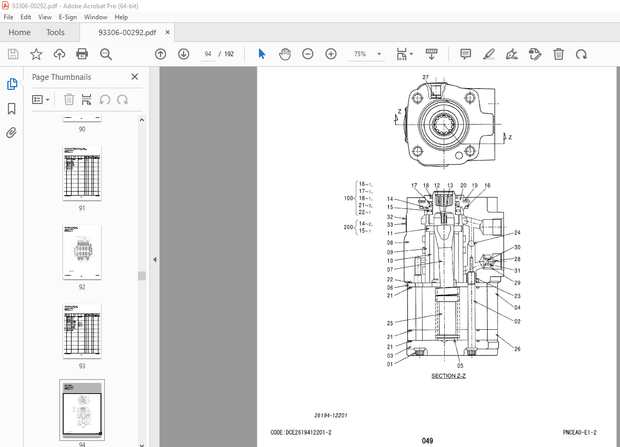This screenshot has height=447, width=620.
Task: Click the Save file icon
Action: pos(12,53)
